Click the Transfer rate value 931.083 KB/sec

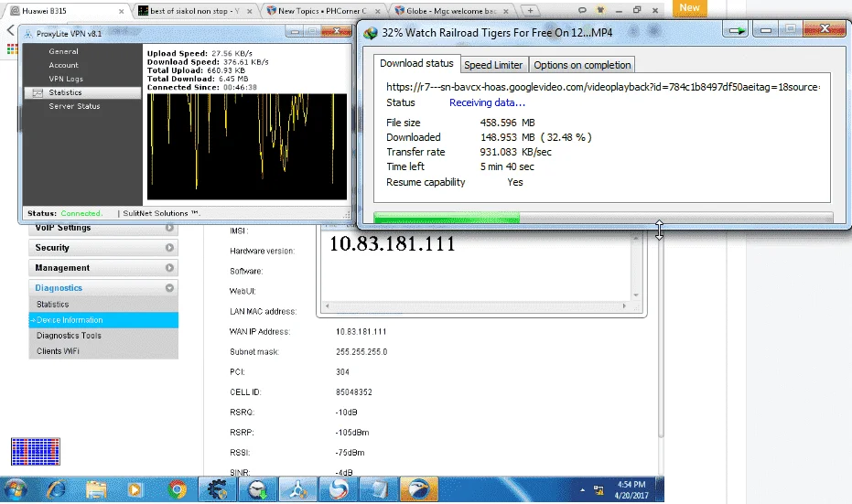coord(515,152)
